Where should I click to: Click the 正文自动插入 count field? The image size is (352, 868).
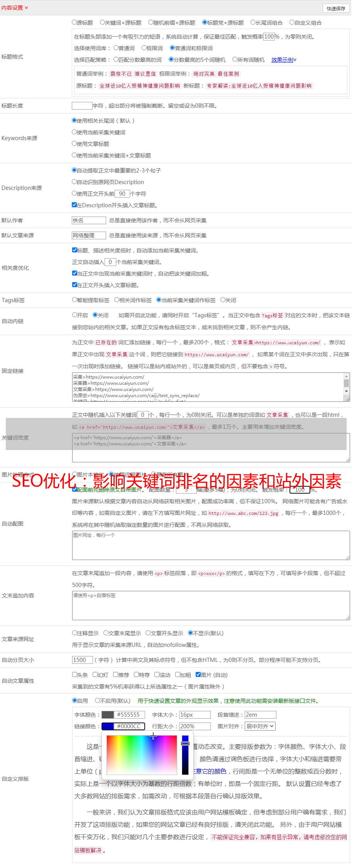110,262
